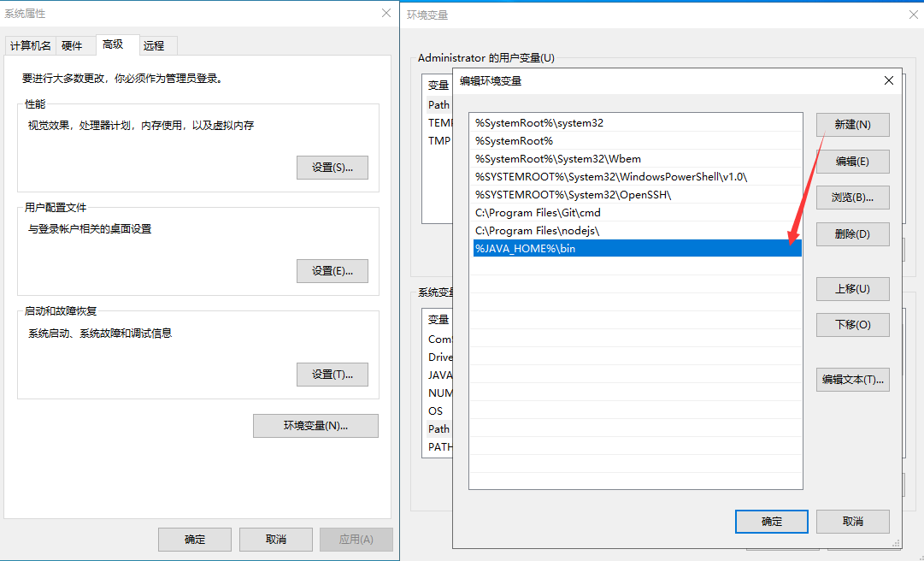The width and height of the screenshot is (924, 561).
Task: Switch to the 硬件 tab
Action: pos(72,46)
